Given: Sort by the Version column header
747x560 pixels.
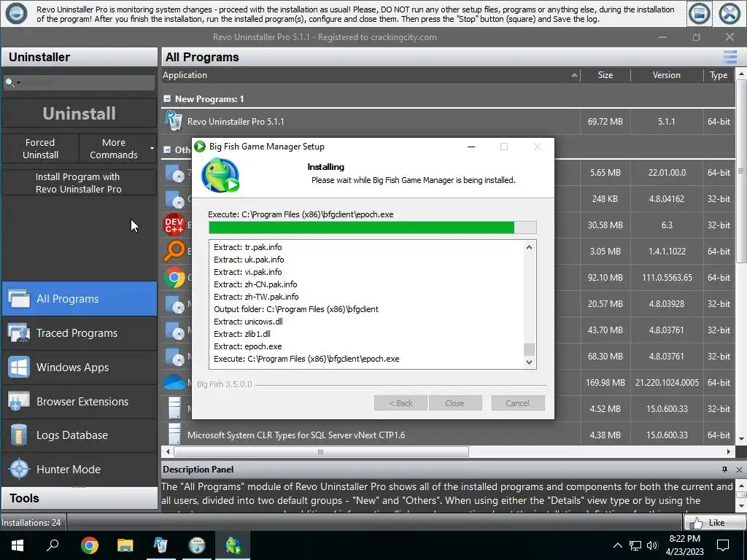Looking at the screenshot, I should pos(667,75).
